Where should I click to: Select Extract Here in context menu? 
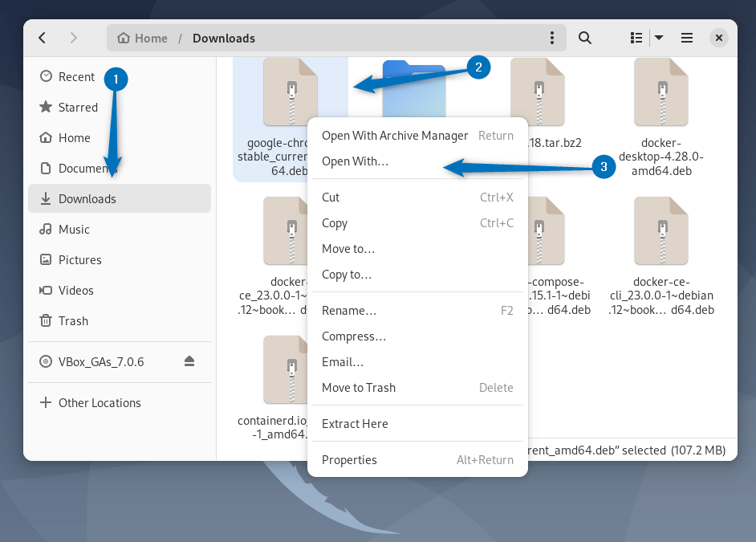[x=355, y=424]
